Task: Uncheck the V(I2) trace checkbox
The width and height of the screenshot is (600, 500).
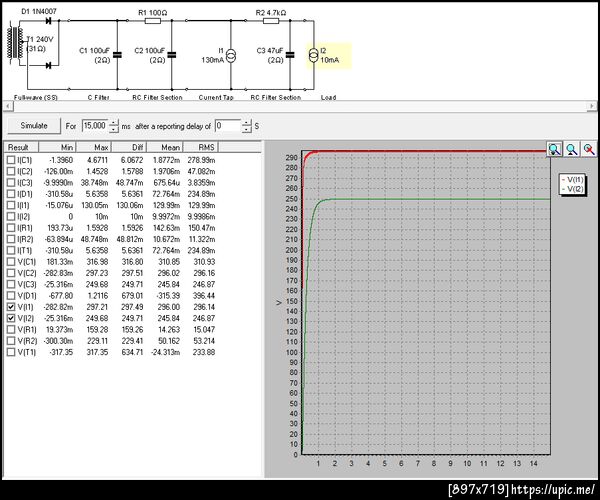Action: (11, 318)
